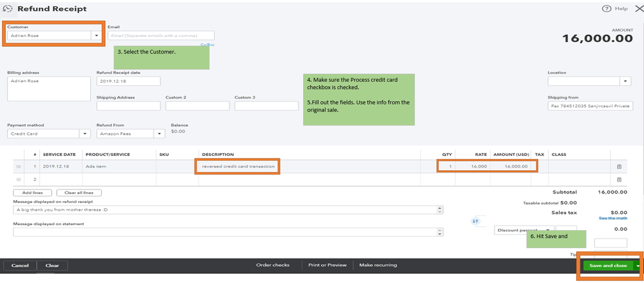Click the refund receipt history icon
644x283 pixels.
(8, 9)
